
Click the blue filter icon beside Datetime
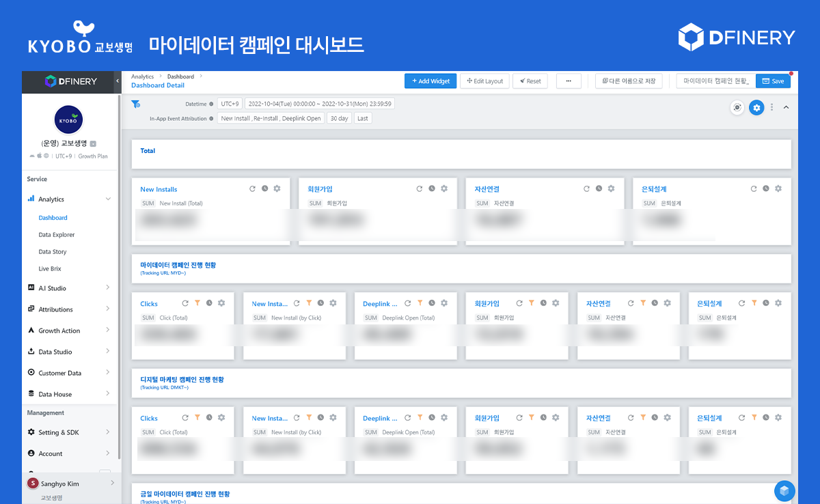pyautogui.click(x=136, y=104)
